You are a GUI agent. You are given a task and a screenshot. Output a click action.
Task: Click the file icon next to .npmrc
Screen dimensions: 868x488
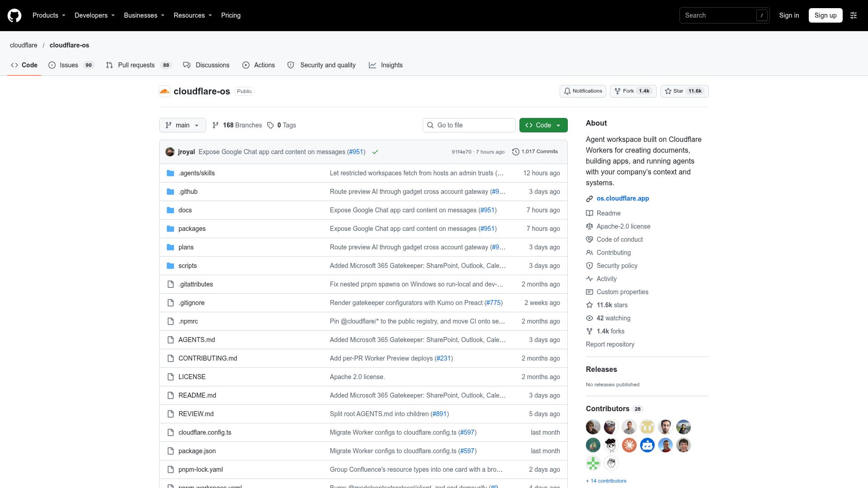point(170,321)
